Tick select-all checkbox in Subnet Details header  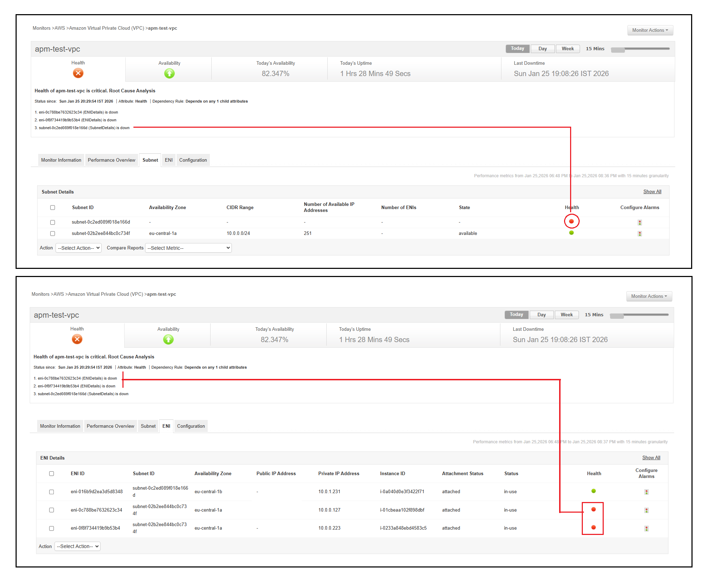pyautogui.click(x=53, y=208)
